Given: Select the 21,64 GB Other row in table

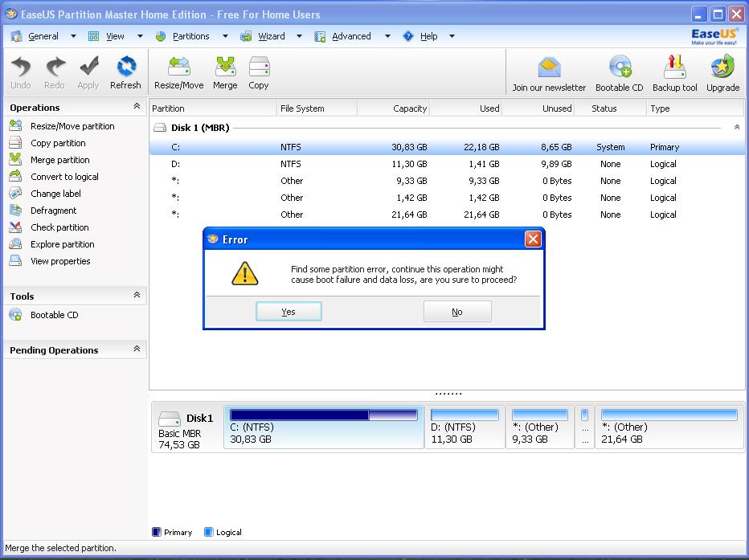Looking at the screenshot, I should point(447,215).
